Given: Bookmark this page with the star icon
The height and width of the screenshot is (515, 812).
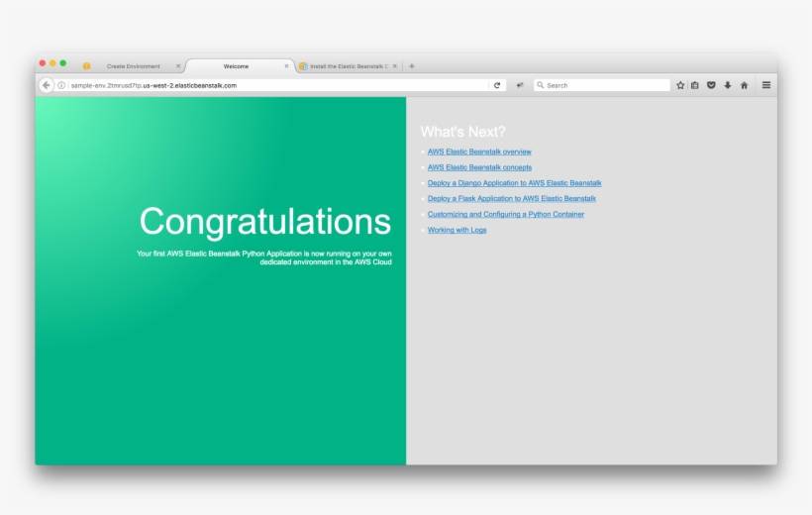Looking at the screenshot, I should pos(680,85).
